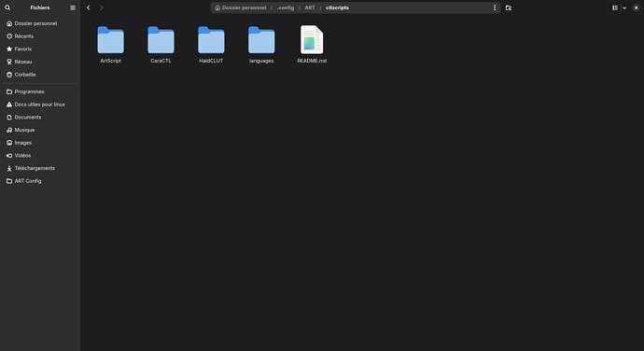Open Dossier personnel in the sidebar
Viewport: 644px width, 351px height.
[40, 23]
